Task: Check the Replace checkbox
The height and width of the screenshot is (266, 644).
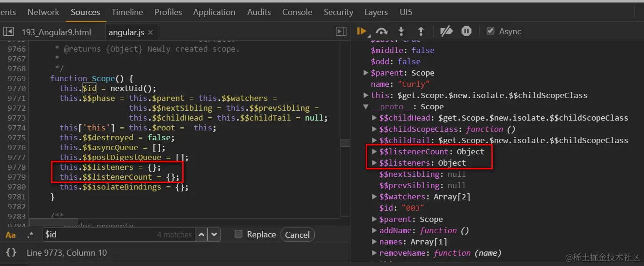Action: pyautogui.click(x=238, y=234)
